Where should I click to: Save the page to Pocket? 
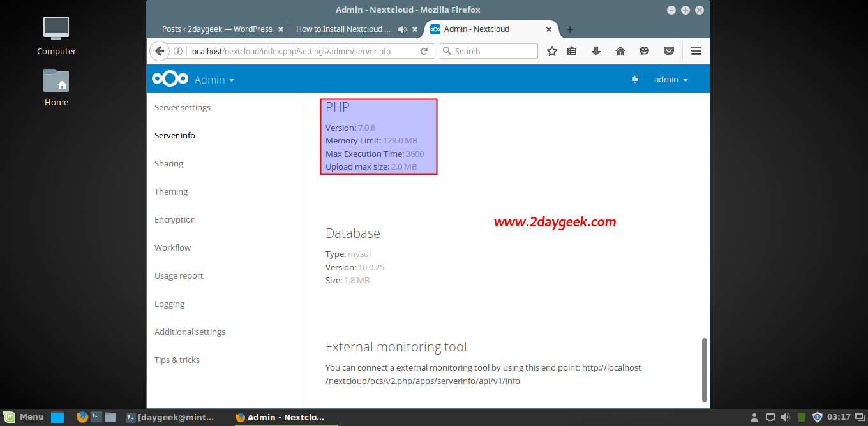click(669, 51)
